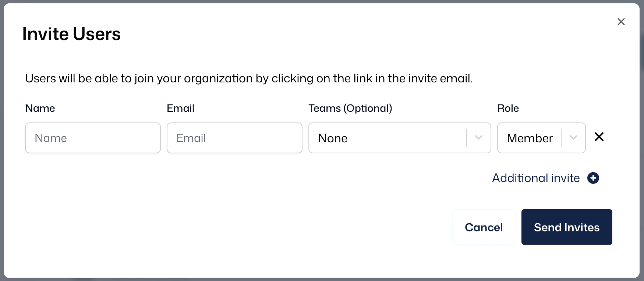
Task: Click the Invite Users dialog heading
Action: click(71, 34)
